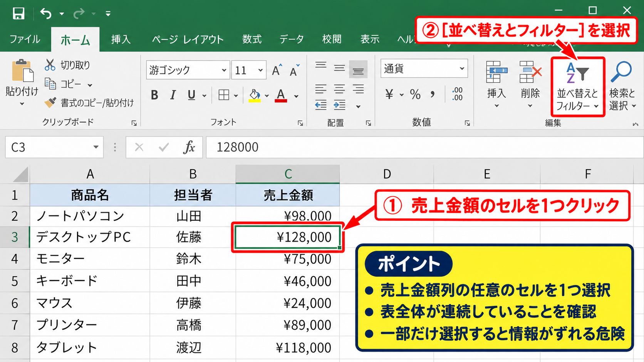Image resolution: width=644 pixels, height=362 pixels.
Task: Expand the Name Box dropdown arrow
Action: point(96,147)
